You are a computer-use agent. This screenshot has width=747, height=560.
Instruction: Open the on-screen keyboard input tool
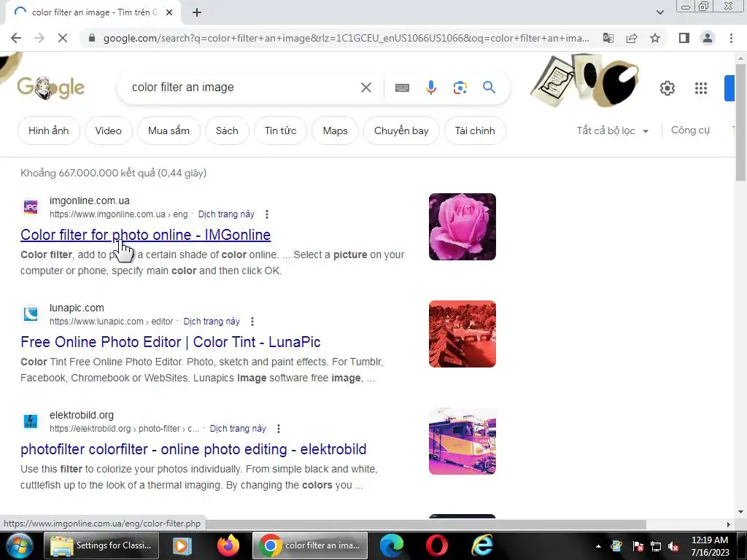[402, 87]
